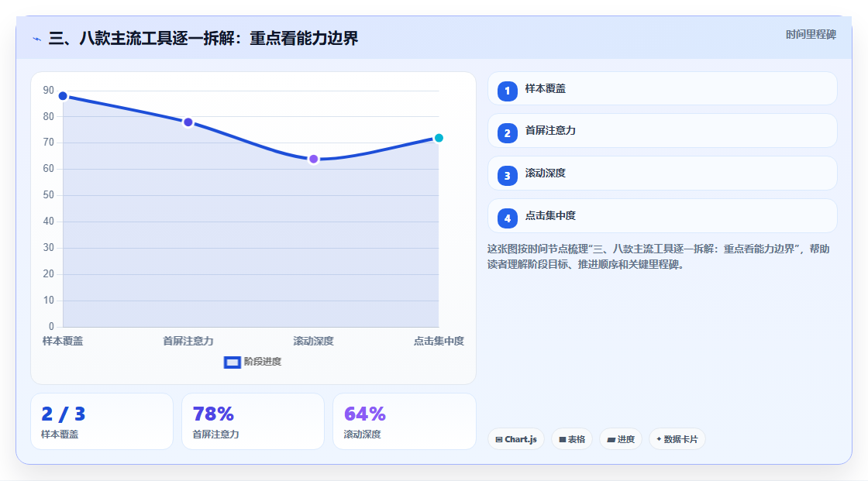
Task: Click the 阶段进度 legend label
Action: [x=263, y=362]
